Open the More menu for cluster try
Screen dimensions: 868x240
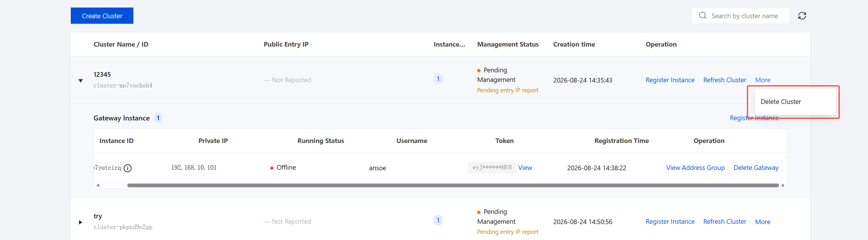[762, 222]
